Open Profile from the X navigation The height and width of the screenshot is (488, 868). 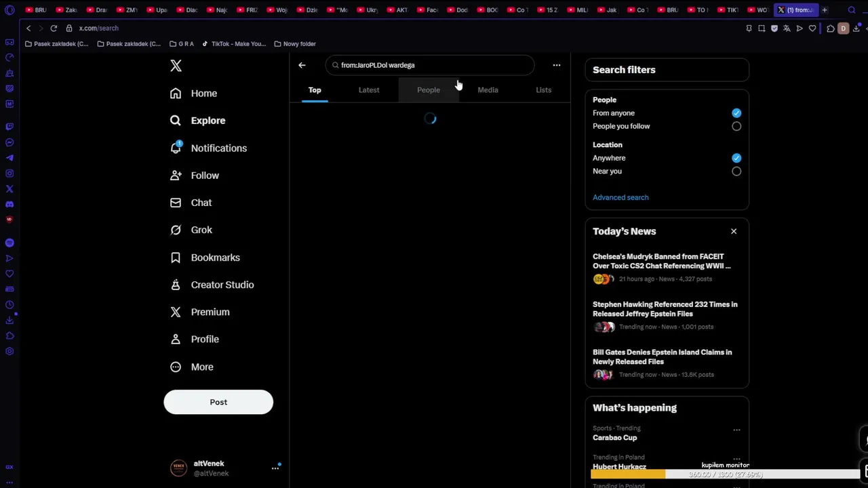195,339
